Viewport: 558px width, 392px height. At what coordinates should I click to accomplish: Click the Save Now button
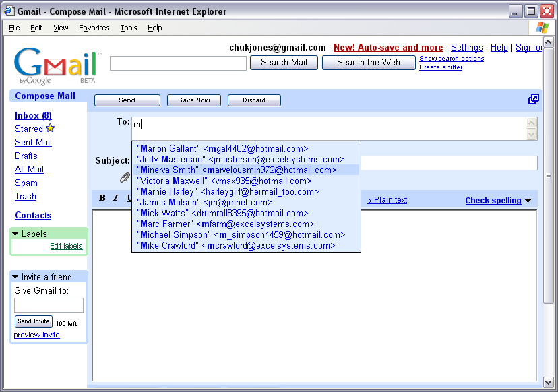(194, 100)
